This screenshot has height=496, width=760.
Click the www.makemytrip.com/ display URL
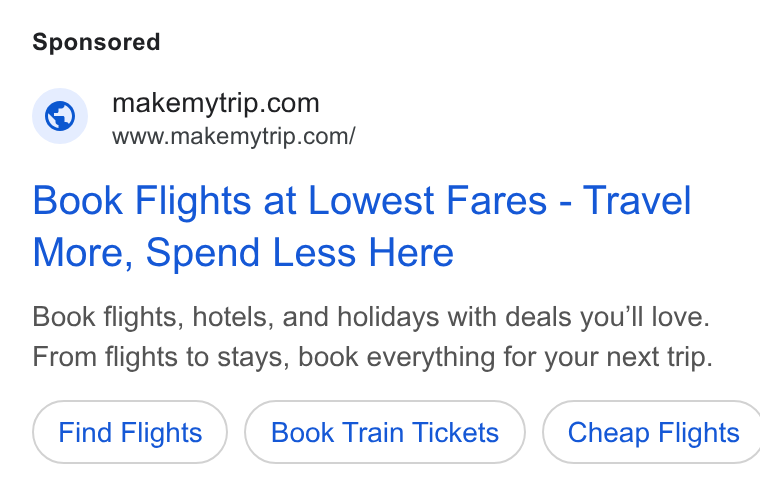coord(234,136)
